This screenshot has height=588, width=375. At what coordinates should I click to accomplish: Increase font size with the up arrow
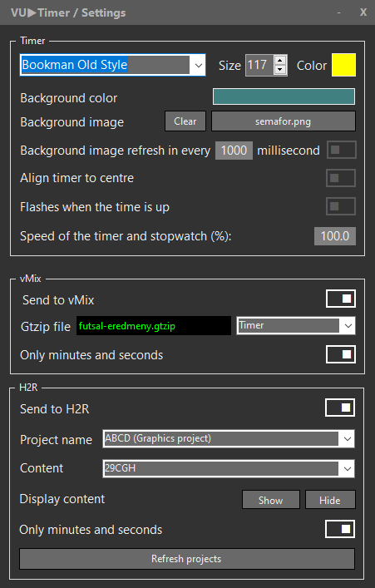pyautogui.click(x=279, y=60)
